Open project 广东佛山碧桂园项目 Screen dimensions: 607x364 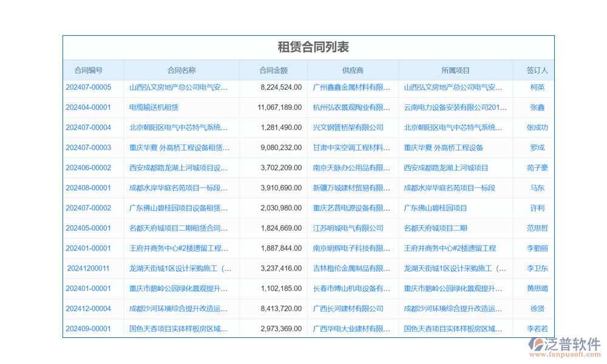point(435,208)
